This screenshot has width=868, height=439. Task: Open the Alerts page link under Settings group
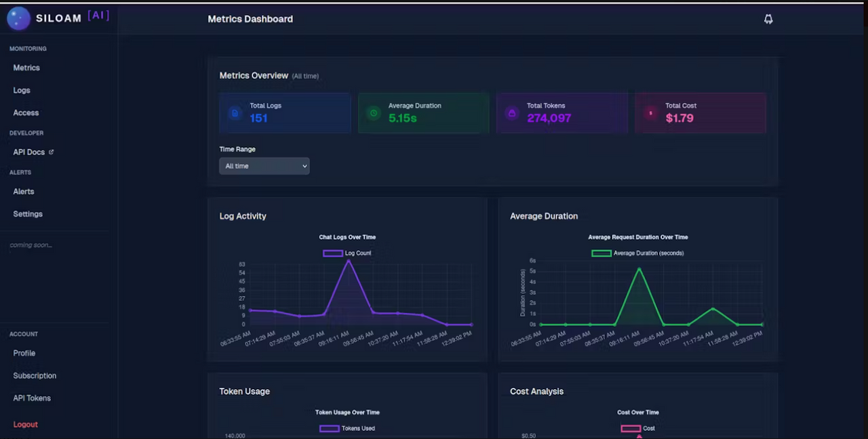24,191
